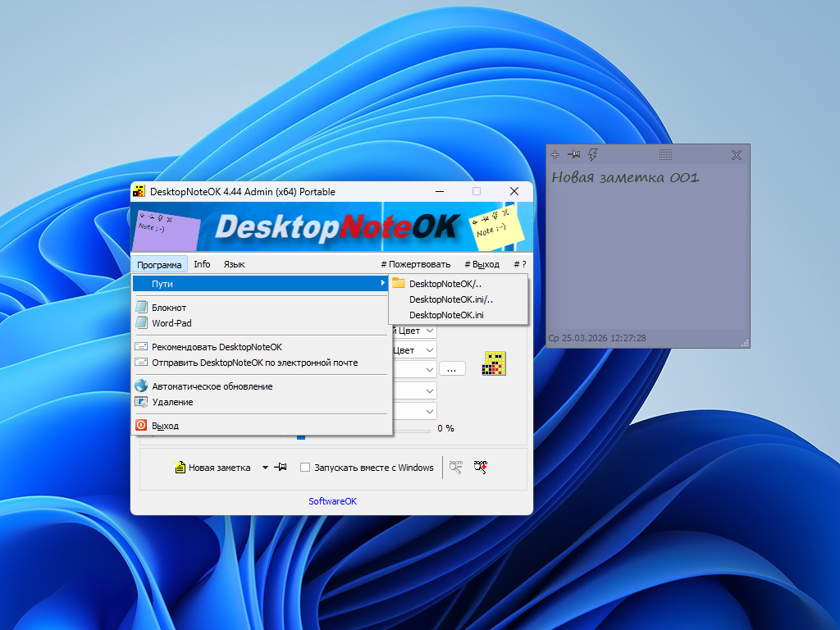Click the note's timestamp 25.03.2026 12:27:28

pos(604,338)
